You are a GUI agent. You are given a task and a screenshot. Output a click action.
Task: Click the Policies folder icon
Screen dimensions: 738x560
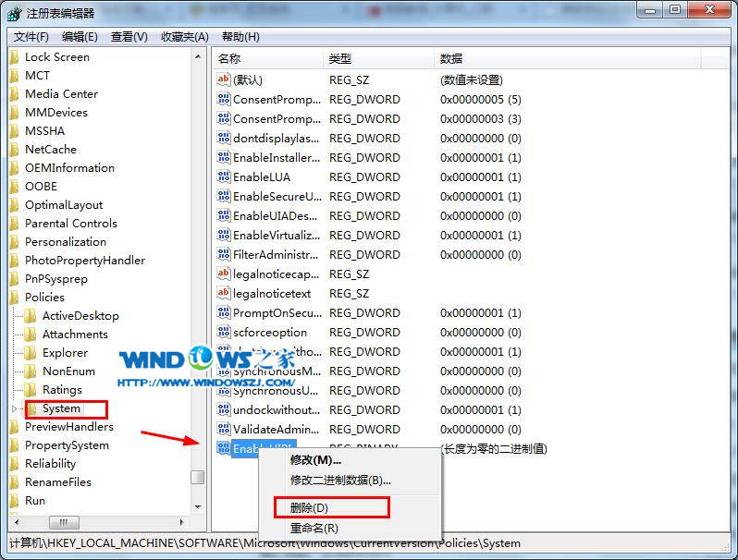pyautogui.click(x=14, y=298)
